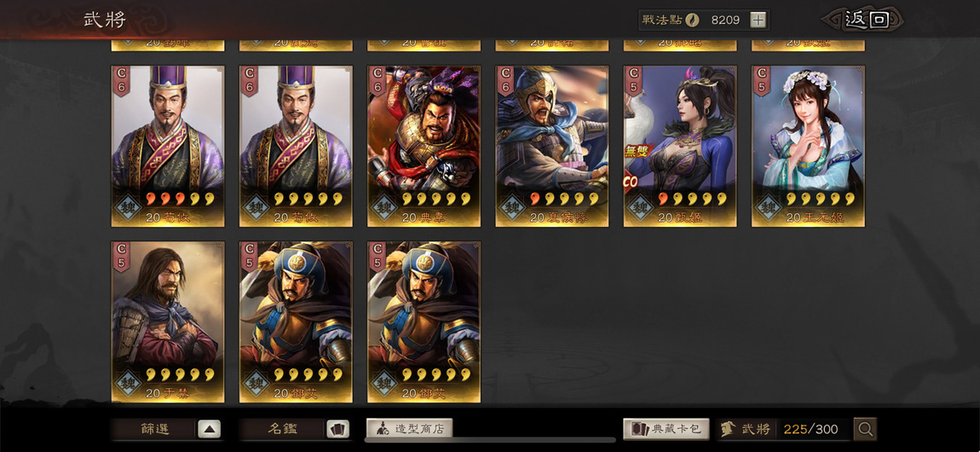Select the second 鄧艾 general card
This screenshot has height=452, width=980.
[x=424, y=322]
